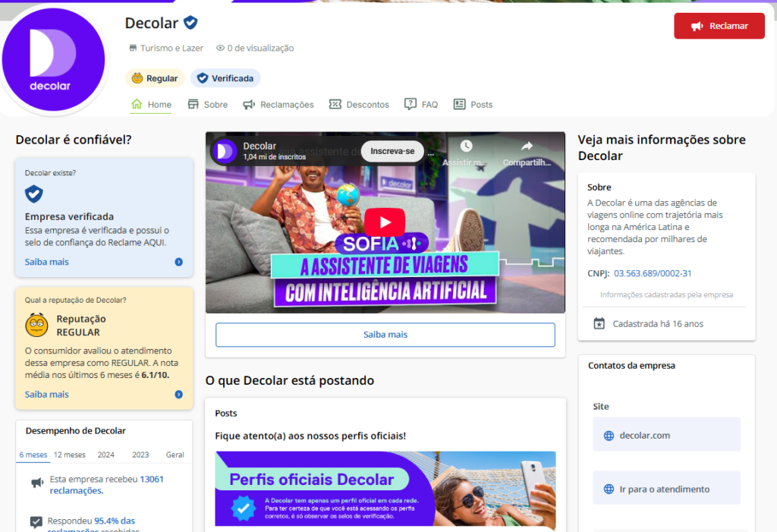The width and height of the screenshot is (777, 532).
Task: Open the FAQ tab
Action: [421, 105]
